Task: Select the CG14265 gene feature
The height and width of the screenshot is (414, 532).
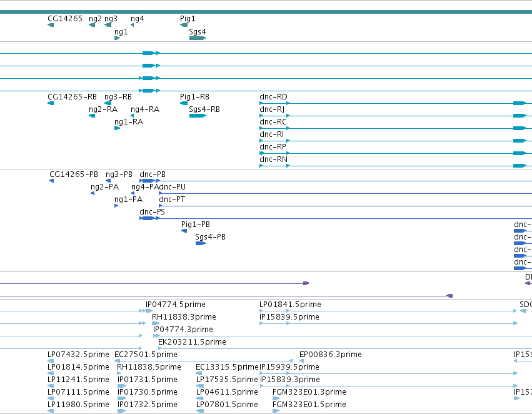Action: click(51, 25)
